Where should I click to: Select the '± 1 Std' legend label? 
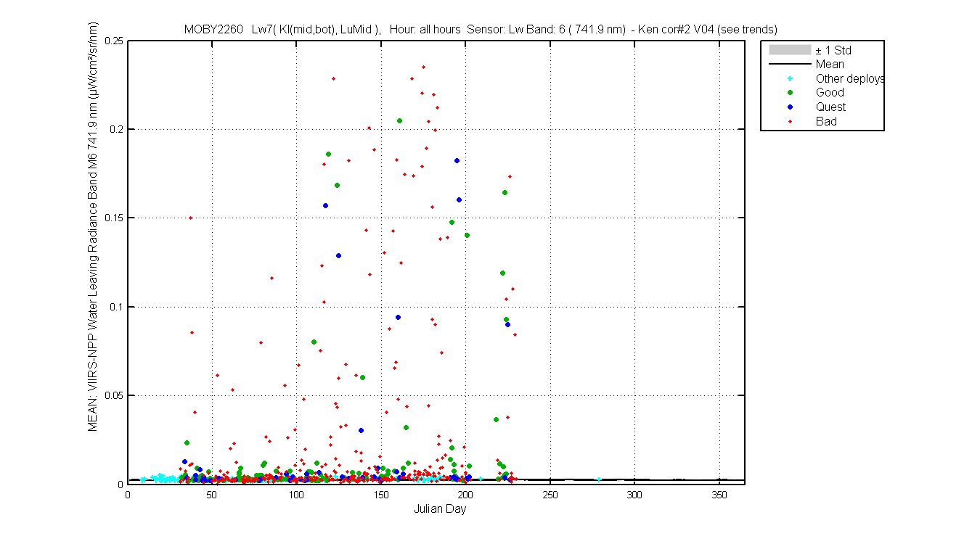[x=833, y=50]
